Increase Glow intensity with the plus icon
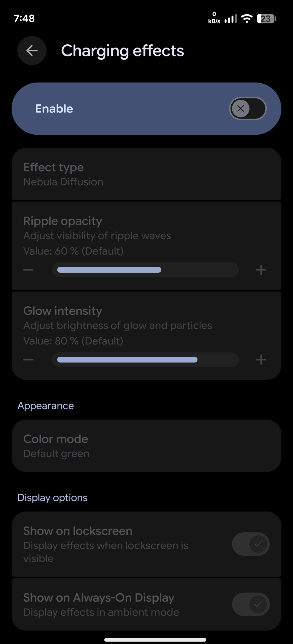Screen dimensions: 293x644 pos(261,360)
